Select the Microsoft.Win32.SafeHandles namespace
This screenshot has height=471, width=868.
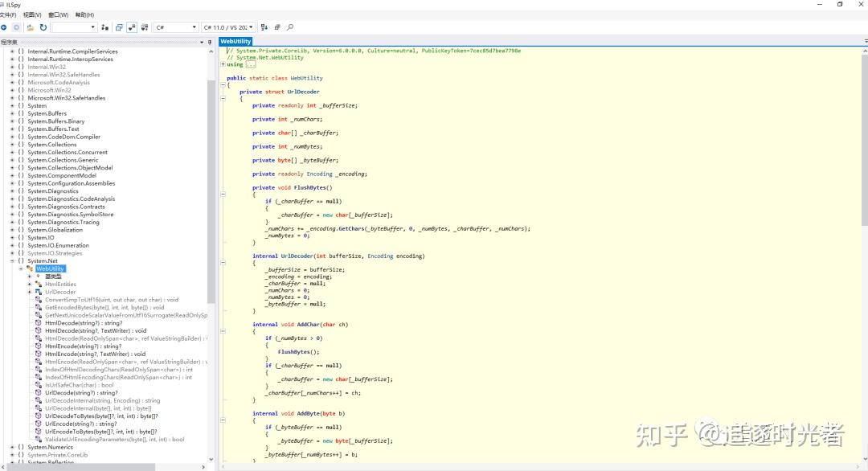click(67, 98)
